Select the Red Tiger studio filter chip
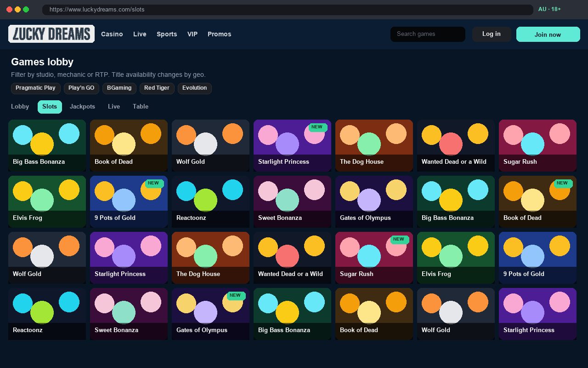Viewport: 588px width, 368px height. [x=157, y=88]
